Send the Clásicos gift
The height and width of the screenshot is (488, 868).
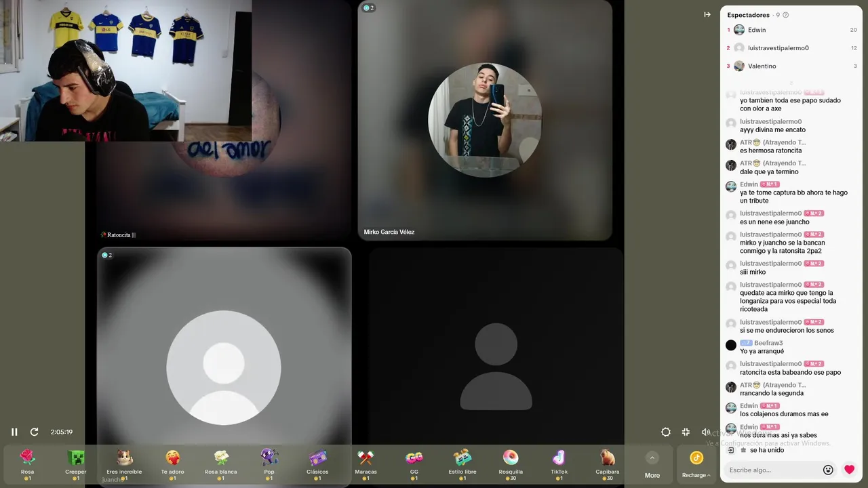pos(317,465)
